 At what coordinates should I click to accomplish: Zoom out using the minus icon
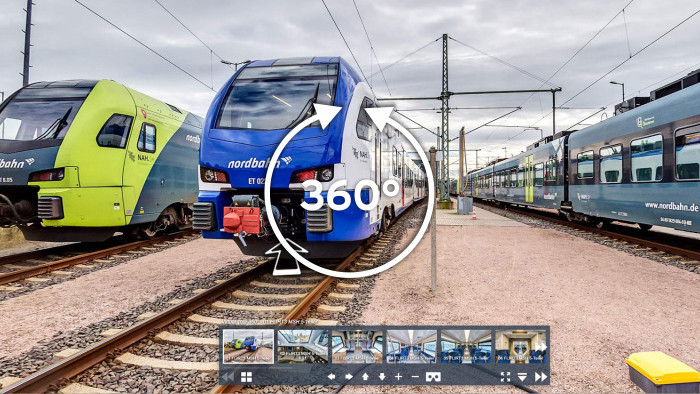click(x=415, y=377)
